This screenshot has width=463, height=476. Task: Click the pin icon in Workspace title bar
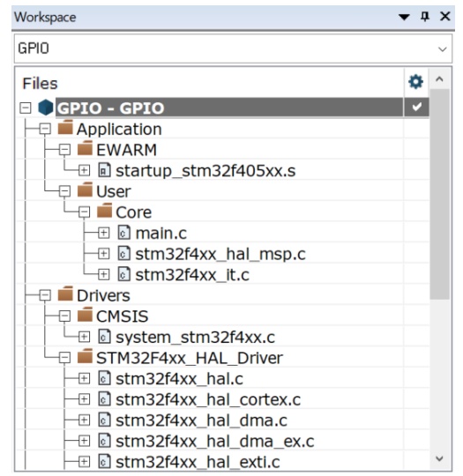pos(425,17)
